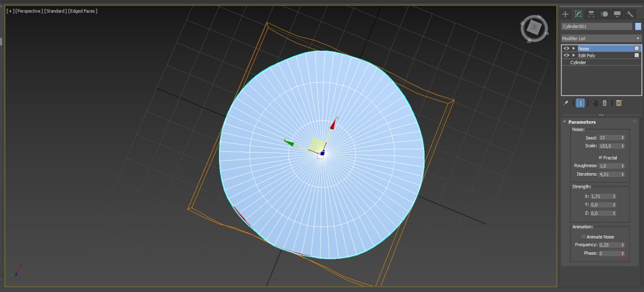Click the red X-axis gizmo arrow
The height and width of the screenshot is (292, 644).
[333, 123]
